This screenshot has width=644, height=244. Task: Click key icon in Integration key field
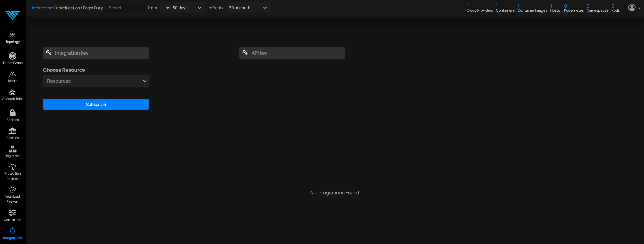click(49, 53)
